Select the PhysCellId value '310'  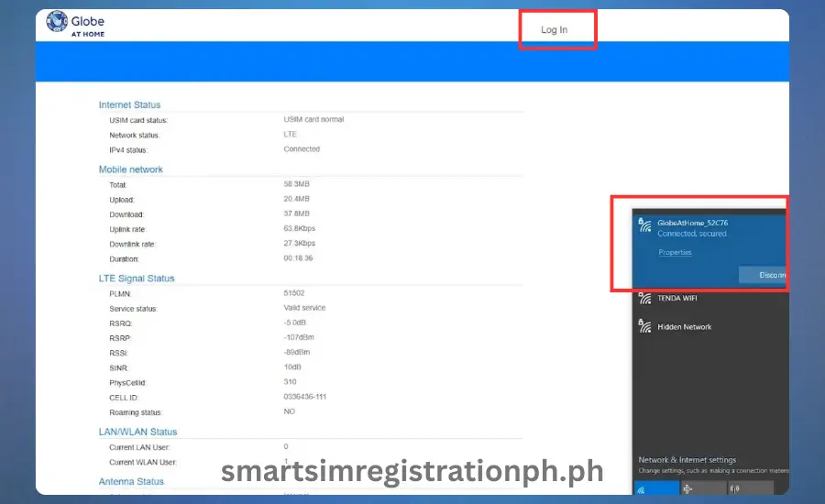[x=290, y=382]
